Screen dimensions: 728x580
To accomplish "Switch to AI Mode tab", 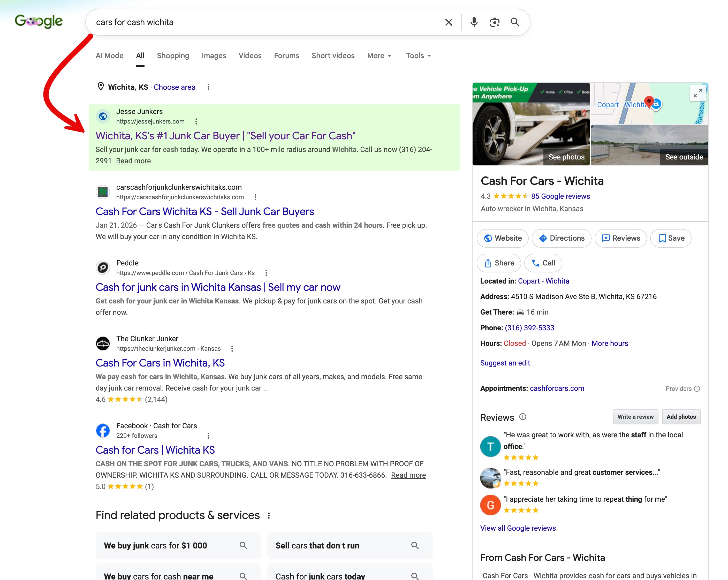I will point(109,56).
